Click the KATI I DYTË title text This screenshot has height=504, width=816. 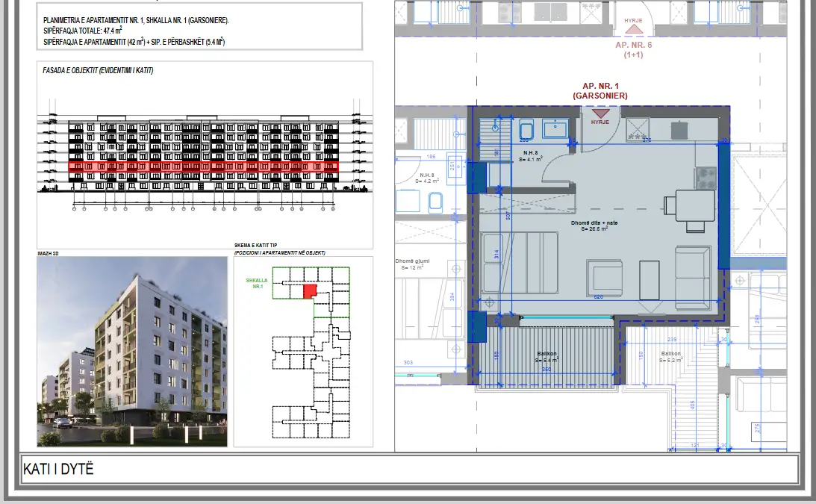point(59,469)
